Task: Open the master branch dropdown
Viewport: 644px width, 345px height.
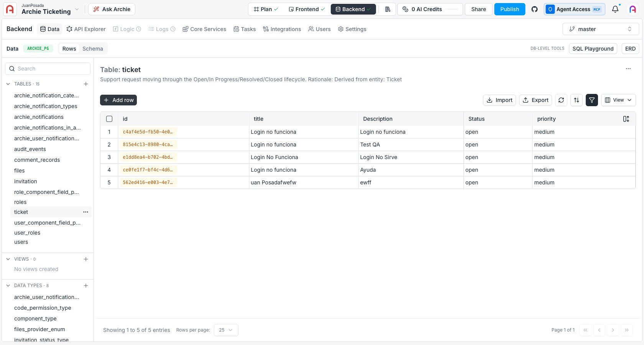Action: click(601, 29)
